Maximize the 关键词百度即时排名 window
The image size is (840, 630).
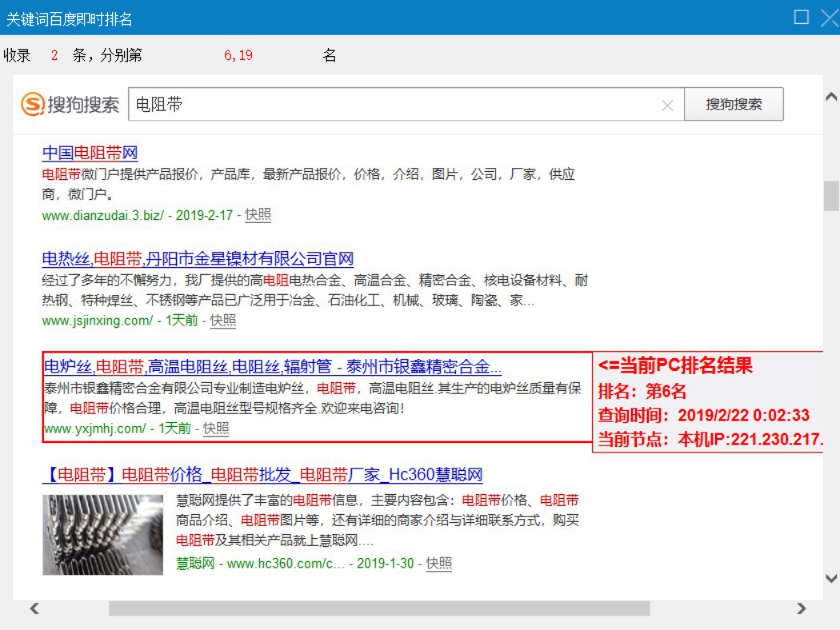click(801, 17)
